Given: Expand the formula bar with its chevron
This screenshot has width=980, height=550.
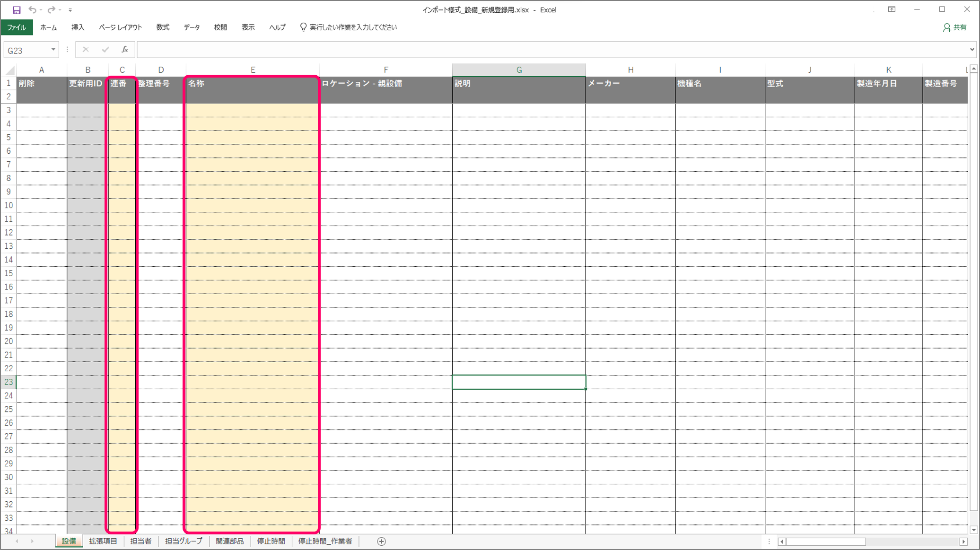Looking at the screenshot, I should (972, 49).
